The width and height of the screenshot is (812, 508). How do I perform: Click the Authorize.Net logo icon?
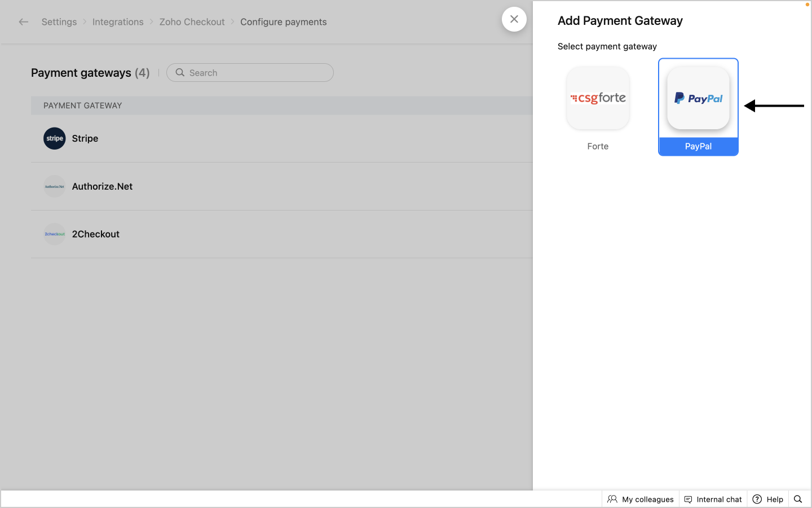[55, 186]
